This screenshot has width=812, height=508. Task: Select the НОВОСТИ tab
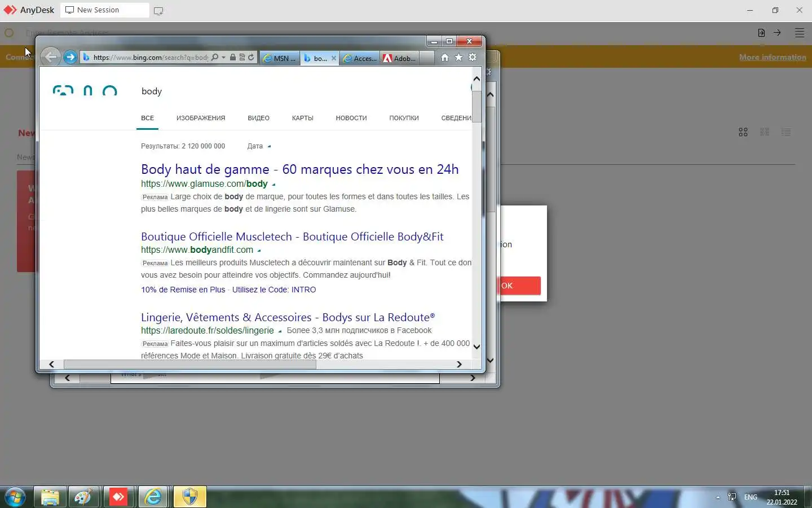click(351, 118)
